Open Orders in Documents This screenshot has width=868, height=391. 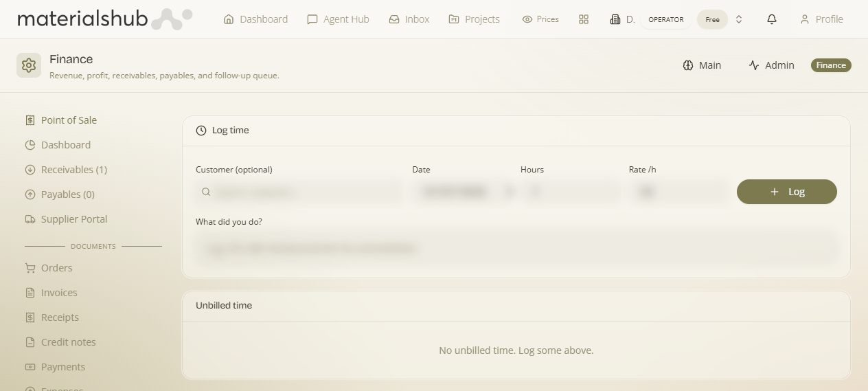pyautogui.click(x=56, y=268)
